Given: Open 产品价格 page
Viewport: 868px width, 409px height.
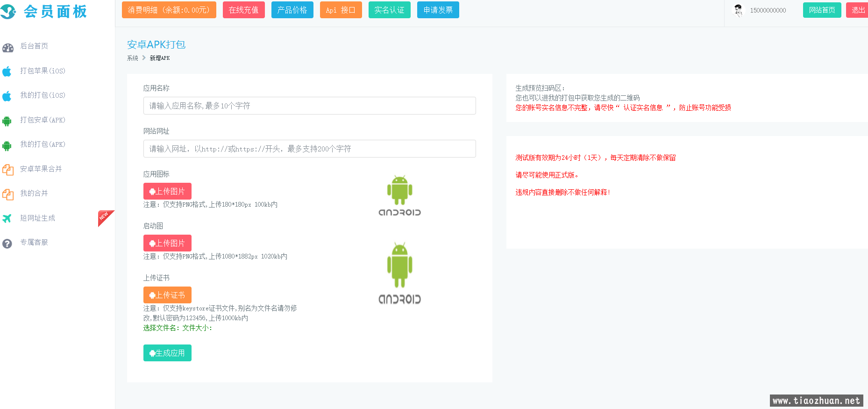Looking at the screenshot, I should click(292, 10).
